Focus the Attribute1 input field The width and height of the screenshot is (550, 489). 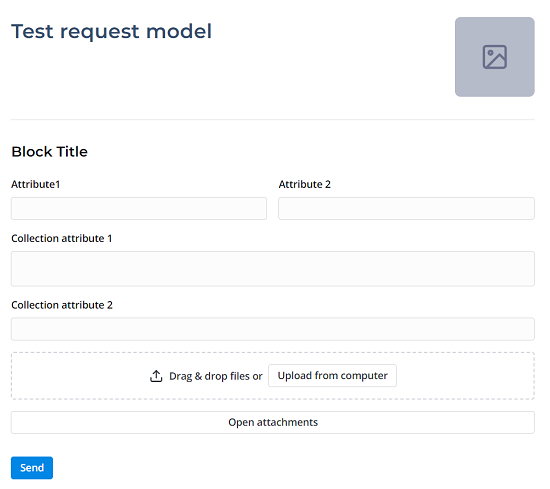[139, 208]
